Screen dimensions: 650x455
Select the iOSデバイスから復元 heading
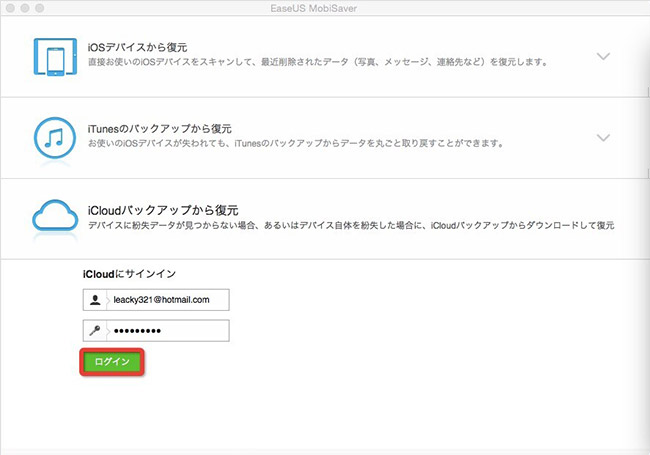click(x=137, y=47)
